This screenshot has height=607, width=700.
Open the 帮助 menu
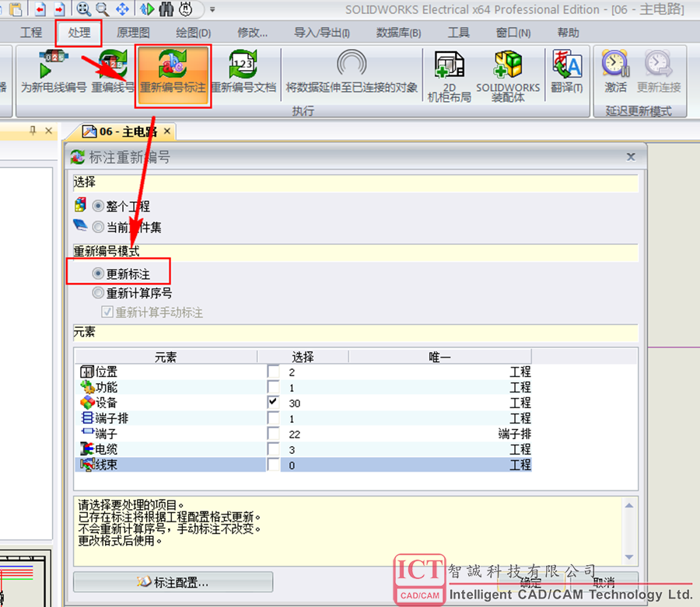[568, 33]
